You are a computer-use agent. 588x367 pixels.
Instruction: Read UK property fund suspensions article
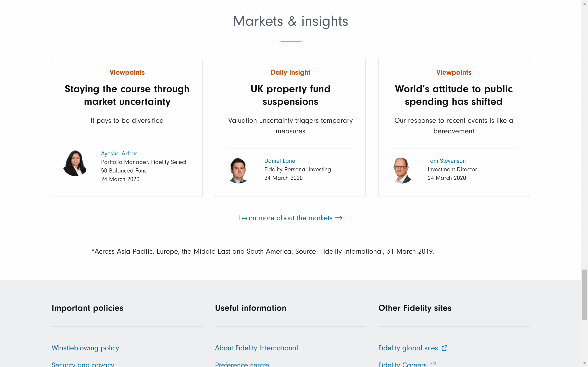click(290, 95)
